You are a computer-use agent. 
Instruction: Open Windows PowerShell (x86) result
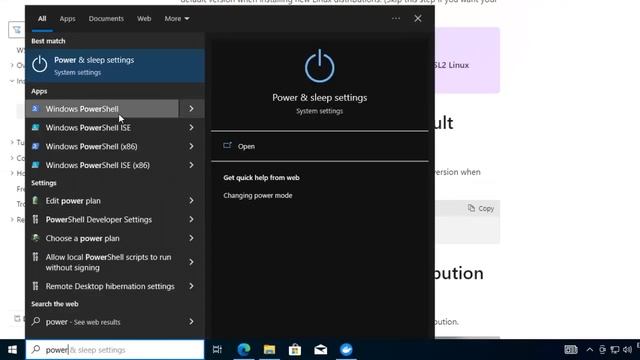102,147
